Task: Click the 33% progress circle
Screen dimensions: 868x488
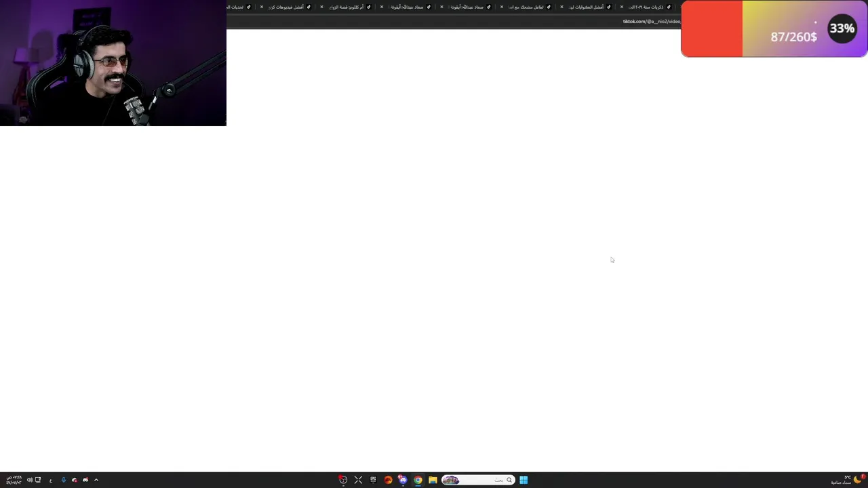Action: 842,28
